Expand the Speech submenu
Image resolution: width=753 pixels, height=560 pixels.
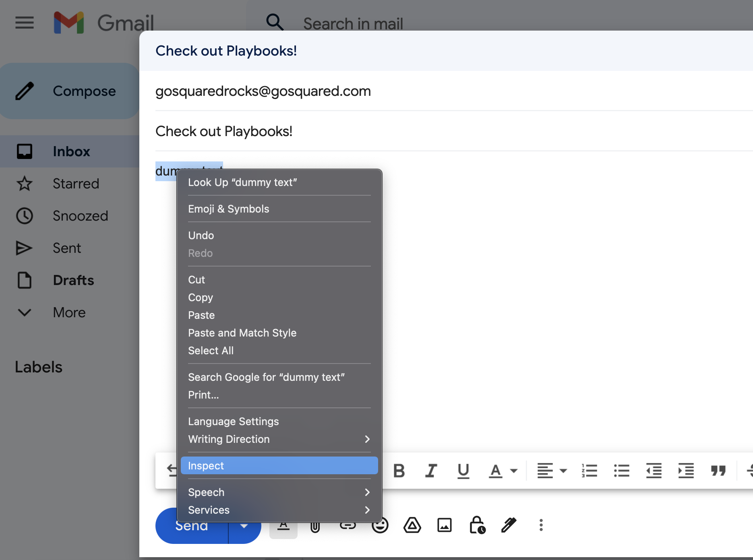click(279, 492)
